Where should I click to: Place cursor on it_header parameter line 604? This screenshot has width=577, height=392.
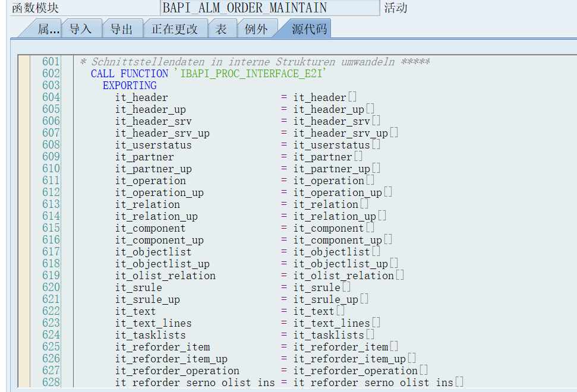(141, 97)
